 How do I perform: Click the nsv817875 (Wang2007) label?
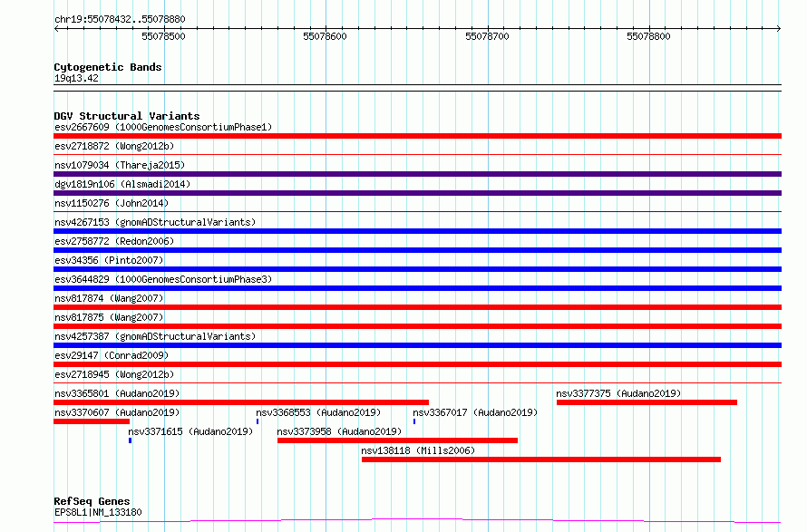click(109, 317)
